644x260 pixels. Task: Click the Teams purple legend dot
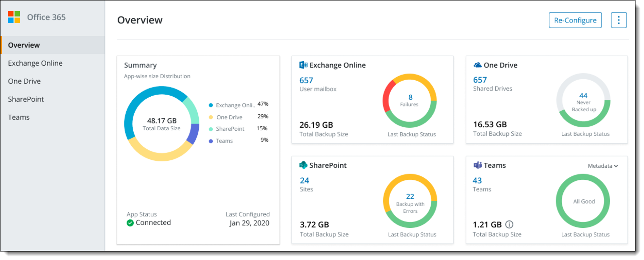pyautogui.click(x=211, y=141)
